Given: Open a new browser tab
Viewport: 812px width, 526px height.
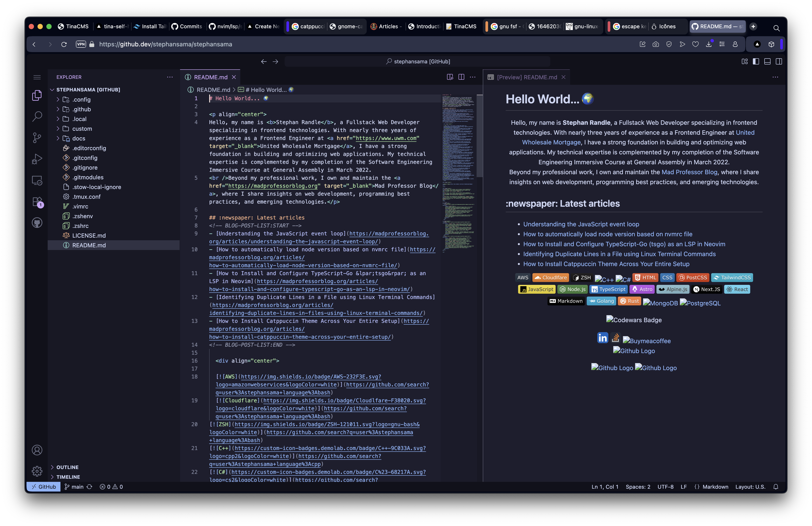Looking at the screenshot, I should tap(753, 26).
